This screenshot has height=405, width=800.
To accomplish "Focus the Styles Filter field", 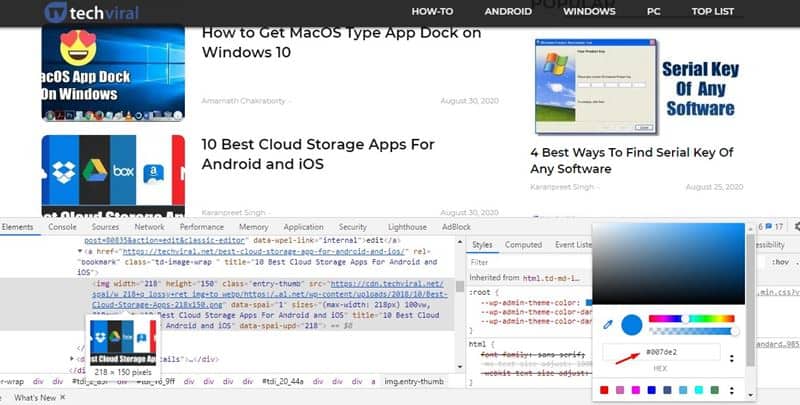I will [529, 262].
